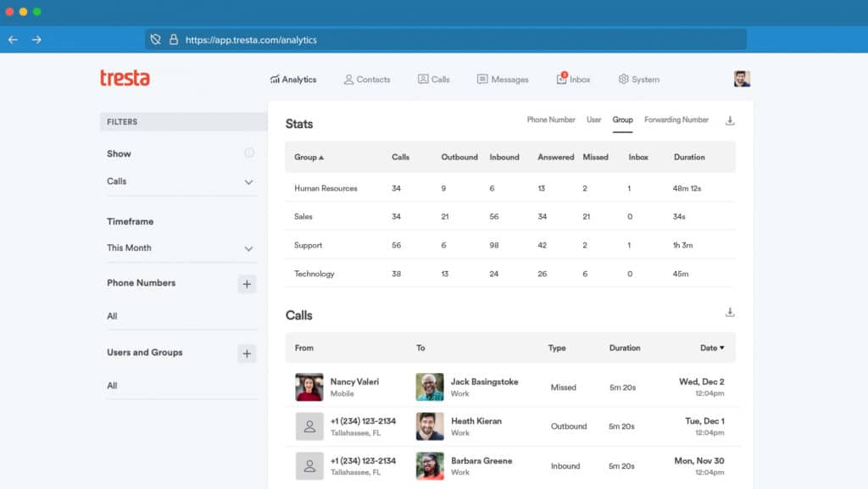Select the Forwarding Number tab
Viewport: 868px width, 489px height.
pyautogui.click(x=676, y=119)
